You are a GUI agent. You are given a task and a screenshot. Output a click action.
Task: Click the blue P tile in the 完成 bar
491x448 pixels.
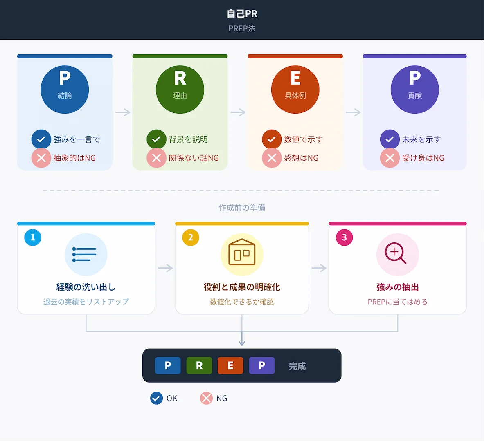pos(168,365)
